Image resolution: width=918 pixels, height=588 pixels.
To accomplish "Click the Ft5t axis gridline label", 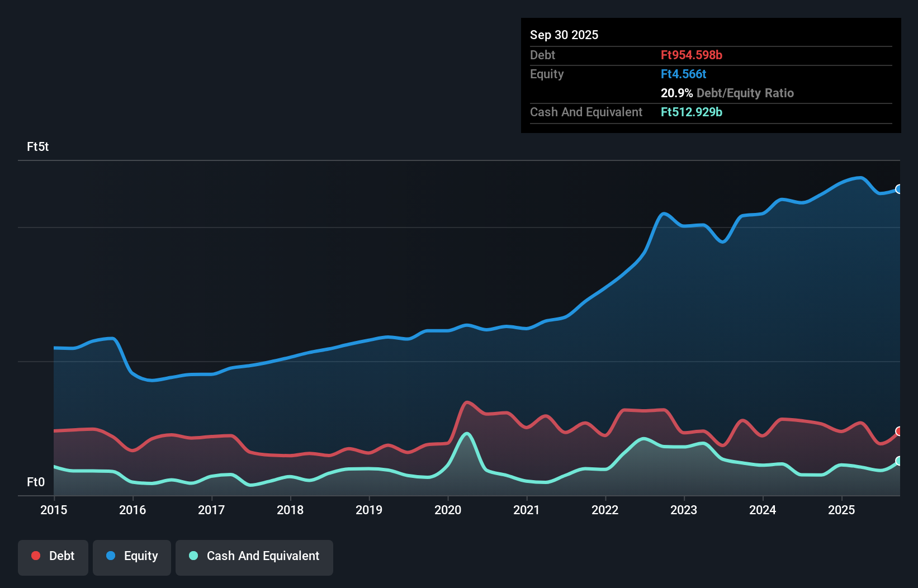I will pyautogui.click(x=37, y=147).
